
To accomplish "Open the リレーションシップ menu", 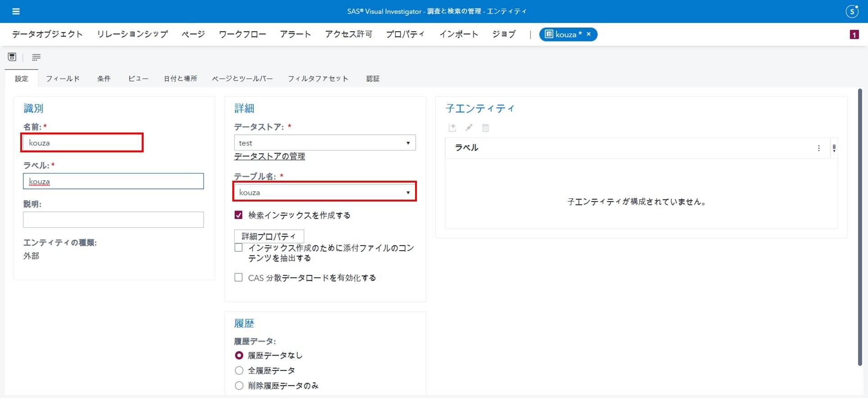I will coord(132,34).
